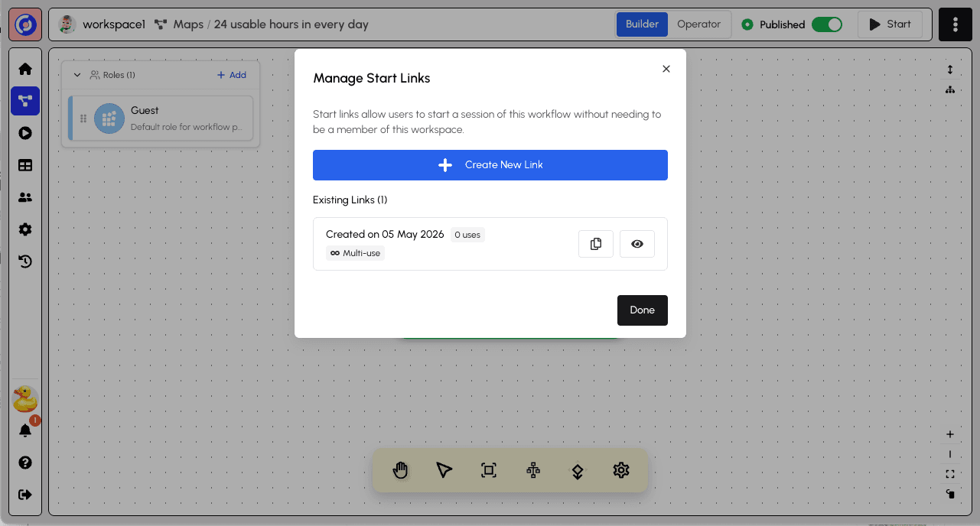
Task: Click the fit-to-frame tool in bottom toolbar
Action: [x=489, y=470]
